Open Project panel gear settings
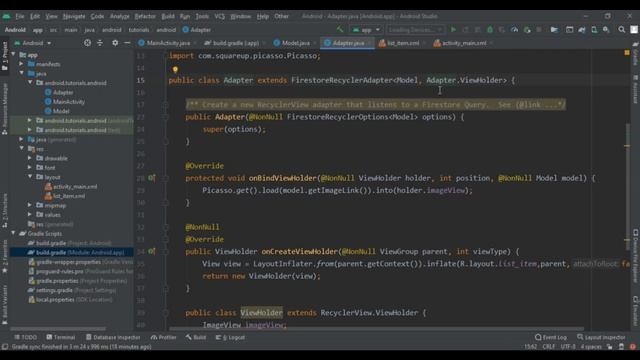This screenshot has height=360, width=640. point(115,43)
